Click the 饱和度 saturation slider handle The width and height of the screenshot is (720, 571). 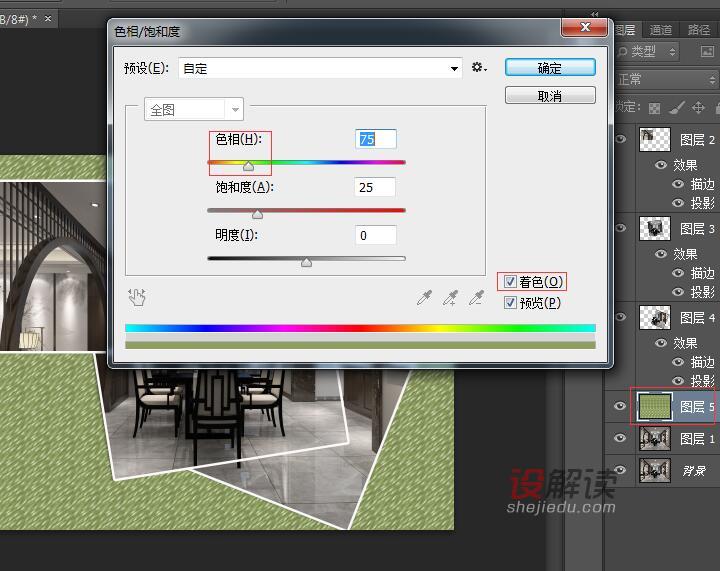(x=258, y=214)
